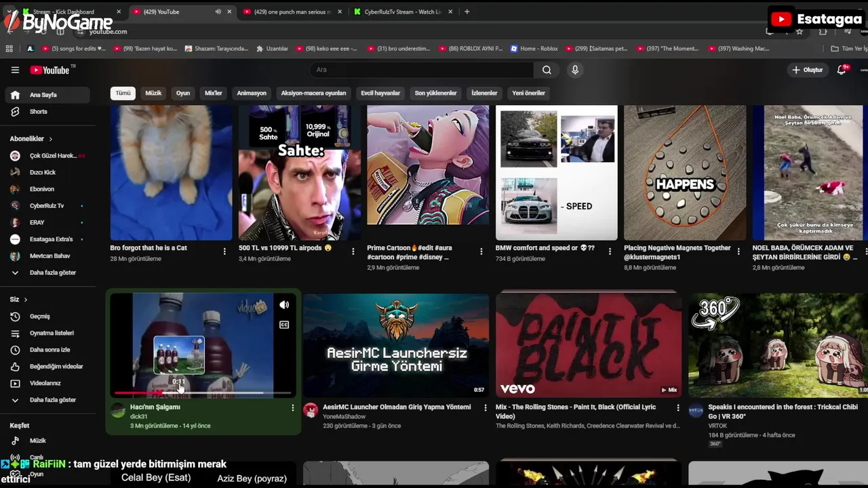868x488 pixels.
Task: Go to Ana Sayfa in sidebar
Action: (46, 95)
